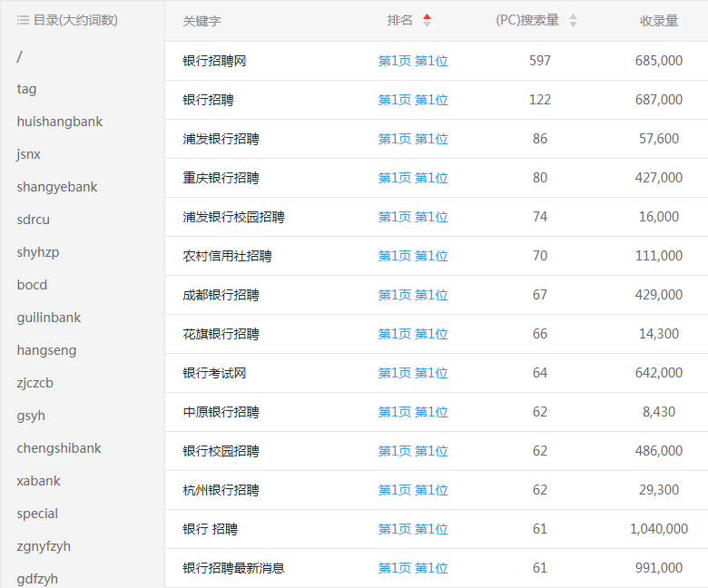
Task: Select the root '/' directory entry
Action: (19, 56)
